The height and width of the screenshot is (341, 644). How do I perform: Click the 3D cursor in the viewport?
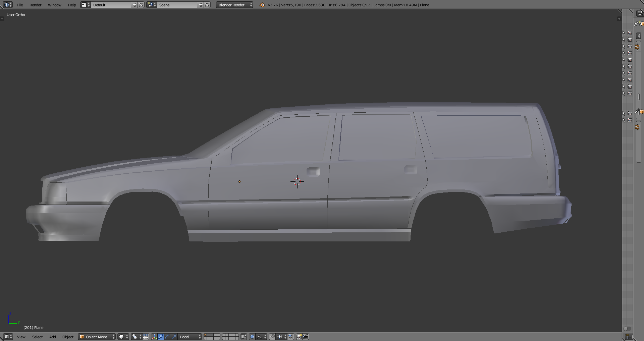297,182
